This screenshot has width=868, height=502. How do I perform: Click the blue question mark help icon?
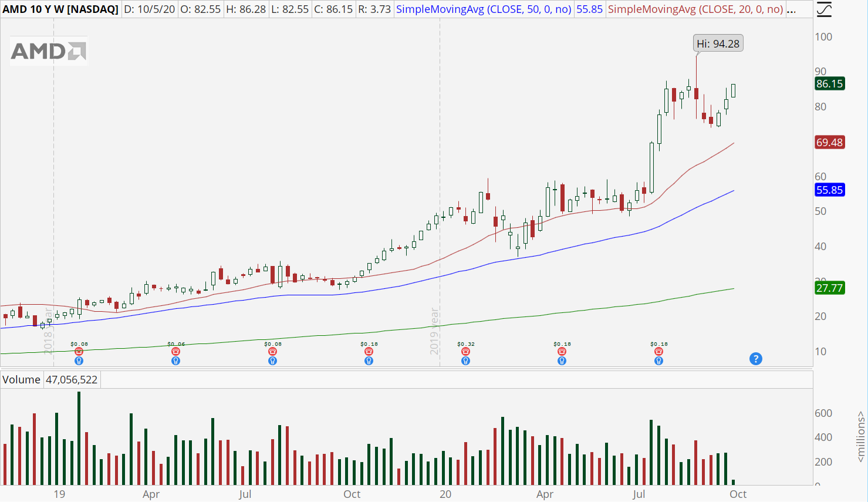pos(756,359)
